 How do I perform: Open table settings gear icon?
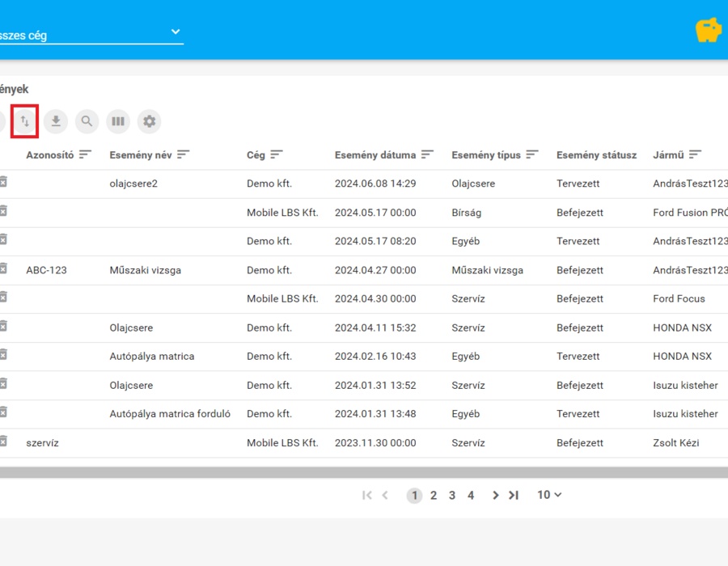pyautogui.click(x=149, y=121)
